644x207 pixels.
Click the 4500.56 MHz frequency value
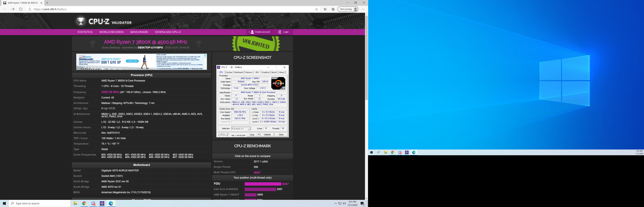pyautogui.click(x=110, y=92)
